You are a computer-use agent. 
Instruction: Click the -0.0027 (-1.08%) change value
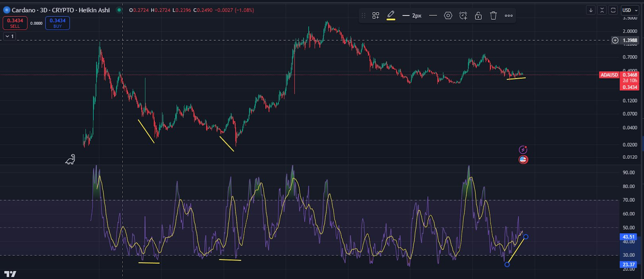point(234,10)
